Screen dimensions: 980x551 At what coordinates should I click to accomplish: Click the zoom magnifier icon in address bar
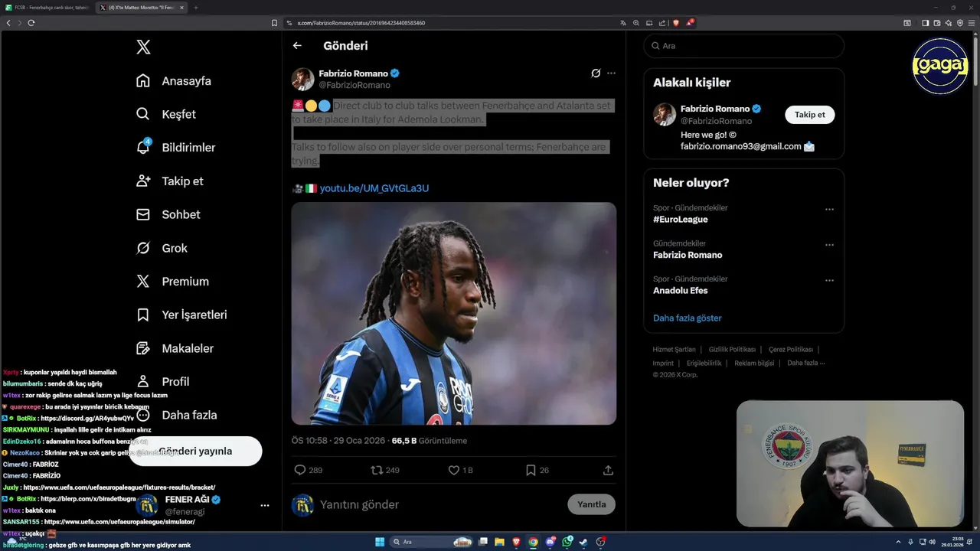(x=636, y=23)
